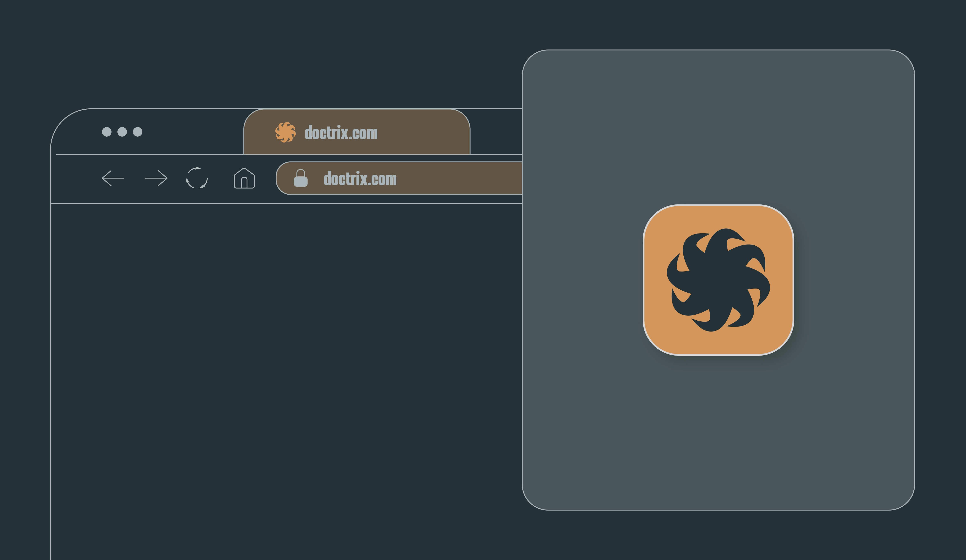Click the address bar empty area right of URL
The height and width of the screenshot is (560, 966).
(x=460, y=178)
